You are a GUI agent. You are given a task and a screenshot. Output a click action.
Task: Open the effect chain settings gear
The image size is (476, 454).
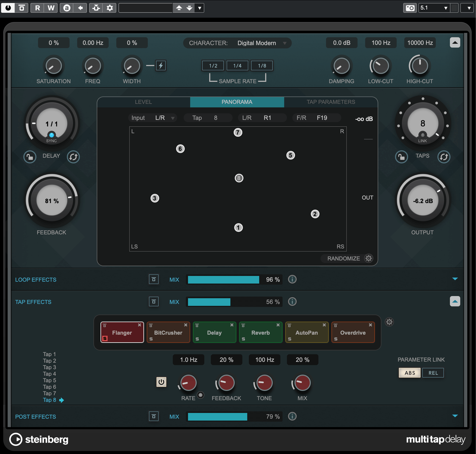pyautogui.click(x=389, y=322)
